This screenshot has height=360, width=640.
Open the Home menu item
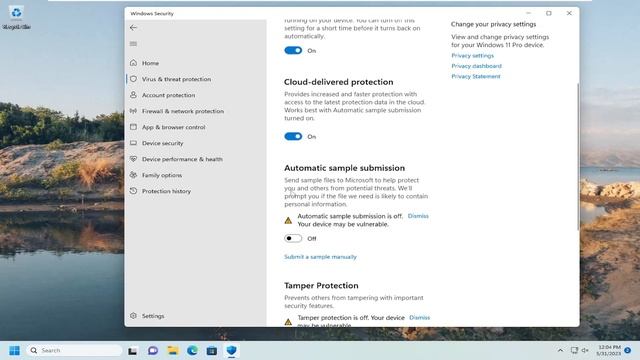[x=150, y=63]
